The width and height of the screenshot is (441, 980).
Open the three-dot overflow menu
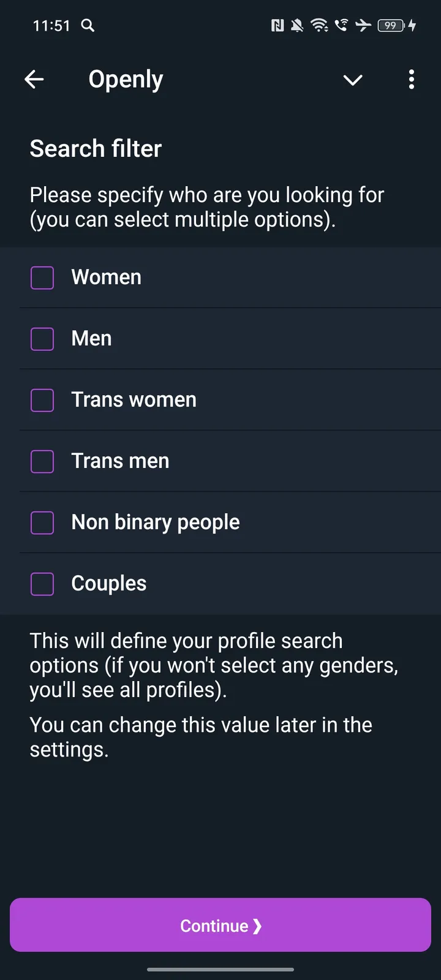coord(411,80)
